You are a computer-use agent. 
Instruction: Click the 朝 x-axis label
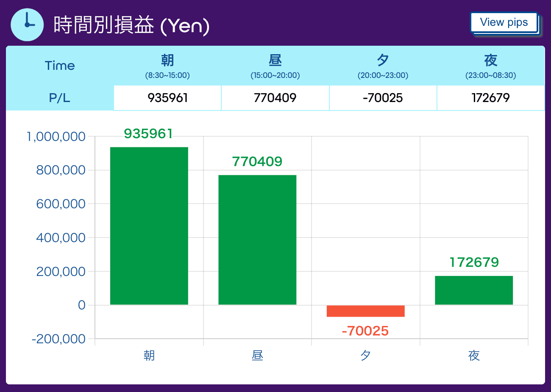149,356
